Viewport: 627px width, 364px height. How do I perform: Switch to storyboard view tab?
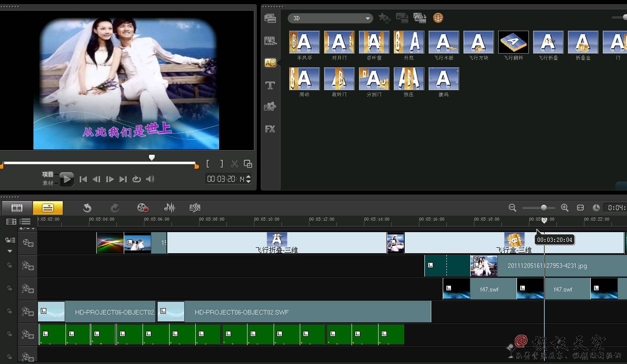[17, 208]
